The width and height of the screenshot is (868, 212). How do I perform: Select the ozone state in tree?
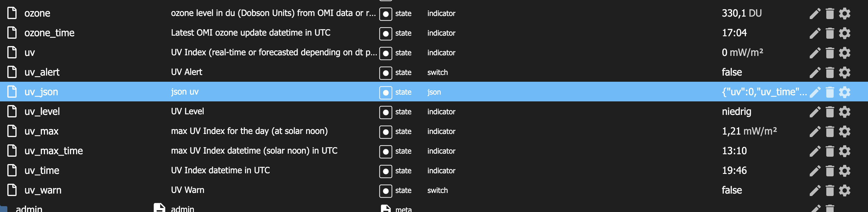[37, 13]
